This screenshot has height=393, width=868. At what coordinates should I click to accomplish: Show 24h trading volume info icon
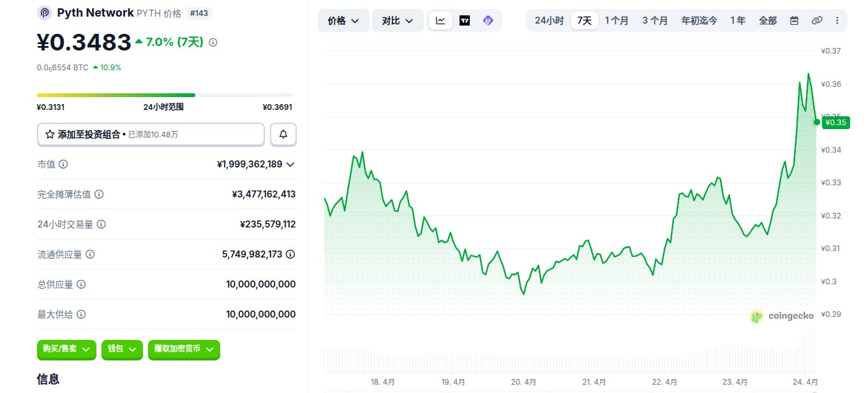click(101, 224)
